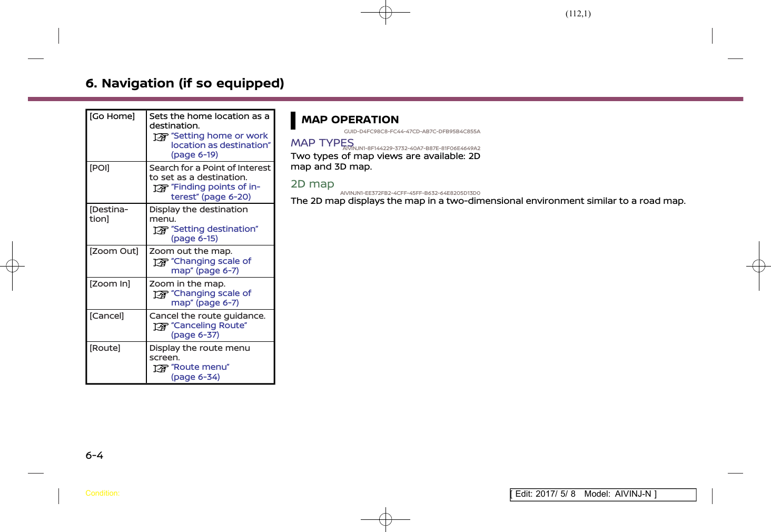Select the [Destination] table cell
Image resolution: width=771 pixels, height=532 pixels.
point(116,224)
